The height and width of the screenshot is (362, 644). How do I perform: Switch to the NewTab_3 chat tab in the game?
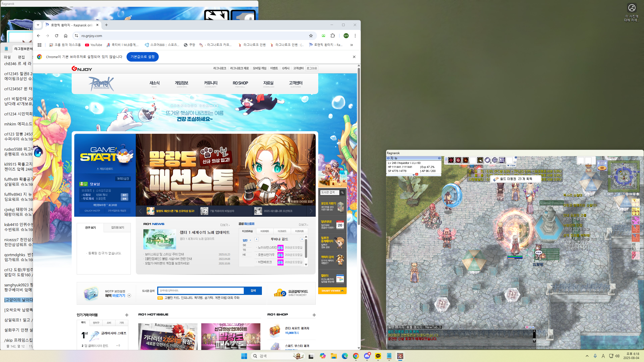(x=433, y=327)
